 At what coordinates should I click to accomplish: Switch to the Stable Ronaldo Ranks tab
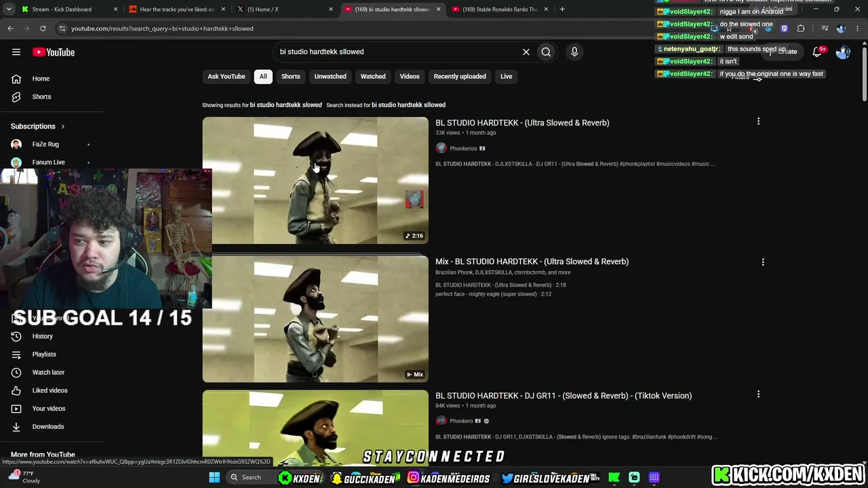coord(500,9)
